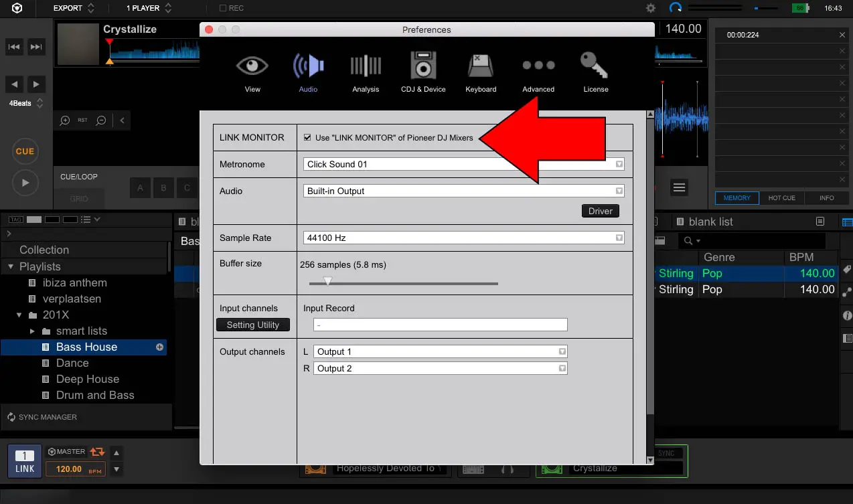Toggle the REC checkbox
Screen dimensions: 853x504
[x=223, y=9]
